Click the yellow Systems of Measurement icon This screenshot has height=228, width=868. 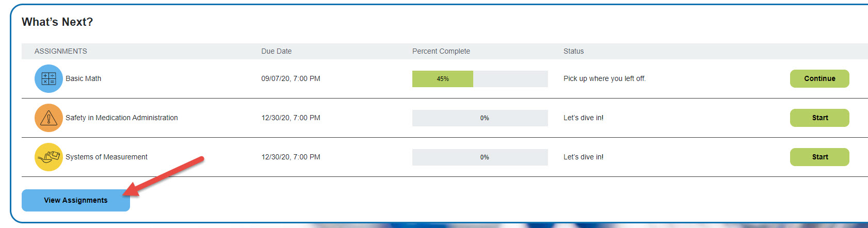(x=49, y=157)
